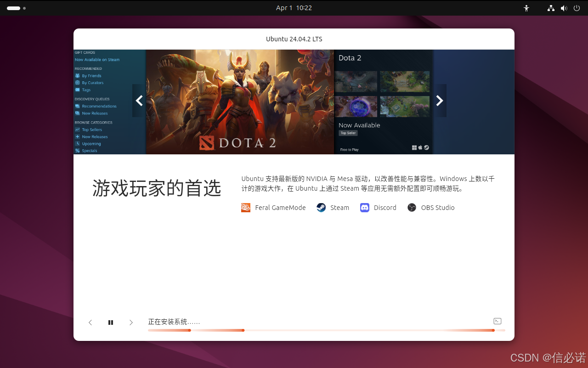588x368 pixels.
Task: Advance to the next slideshow slide
Action: point(131,322)
